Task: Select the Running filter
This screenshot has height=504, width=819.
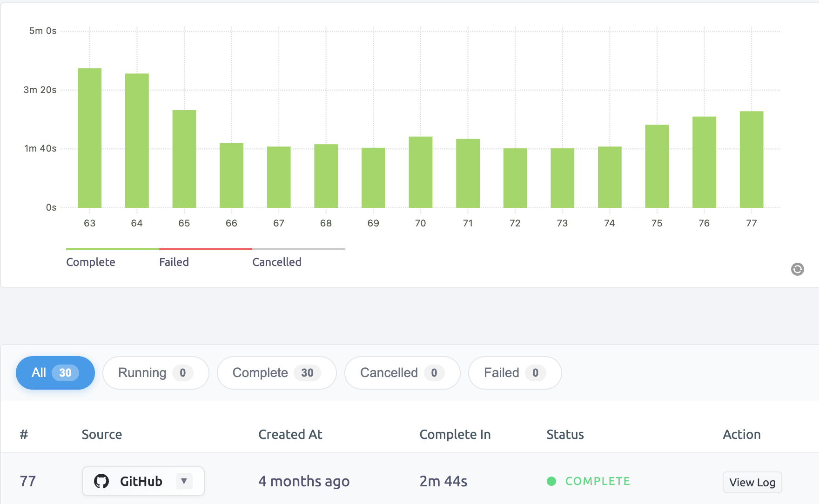Action: pyautogui.click(x=155, y=372)
